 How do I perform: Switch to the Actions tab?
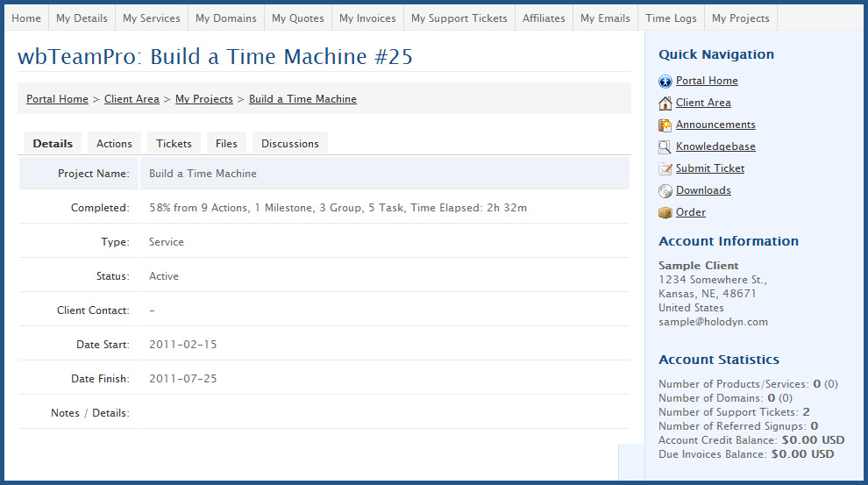tap(114, 144)
